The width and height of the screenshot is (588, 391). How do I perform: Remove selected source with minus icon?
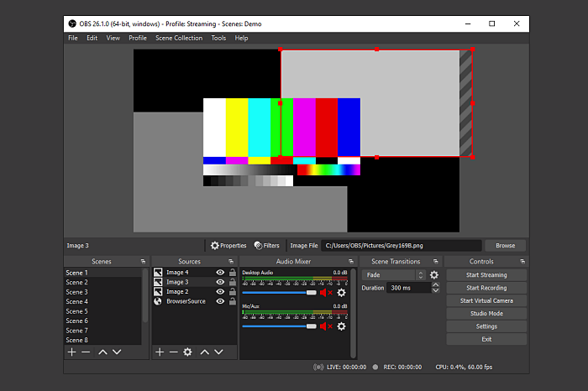point(173,352)
